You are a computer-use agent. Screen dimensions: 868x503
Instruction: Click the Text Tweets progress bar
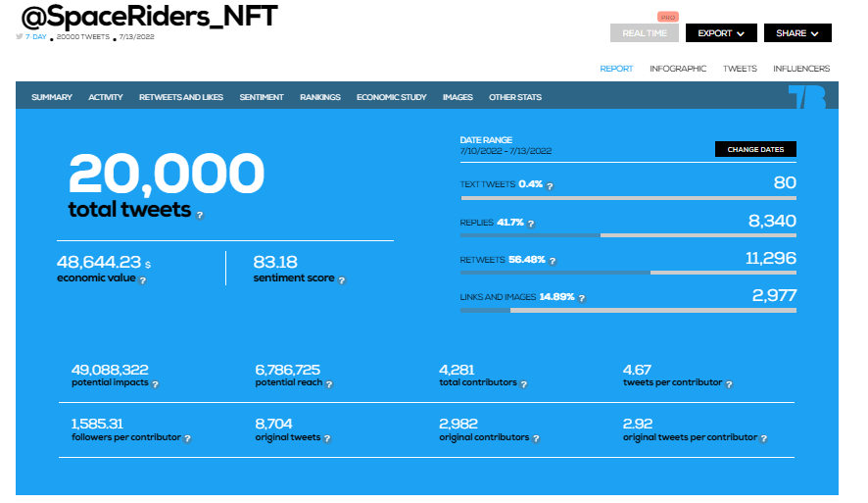628,198
